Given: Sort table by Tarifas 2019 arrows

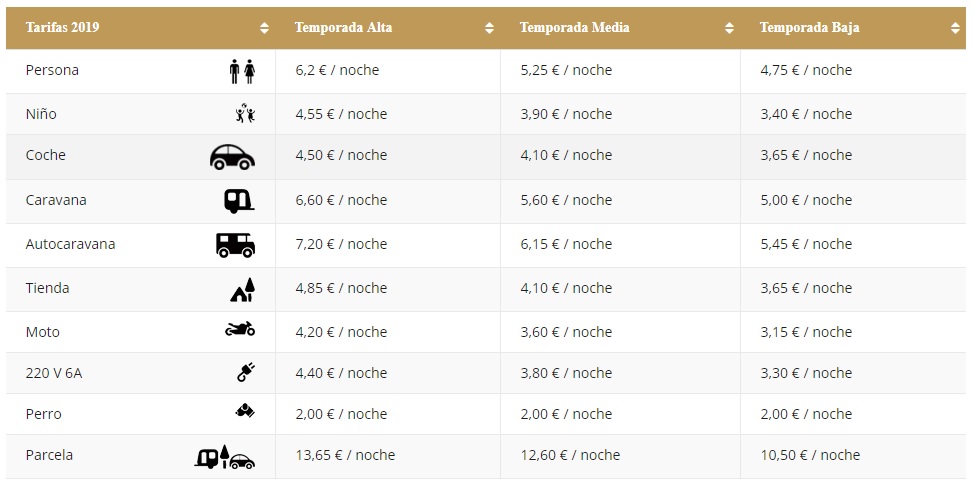Looking at the screenshot, I should point(264,28).
